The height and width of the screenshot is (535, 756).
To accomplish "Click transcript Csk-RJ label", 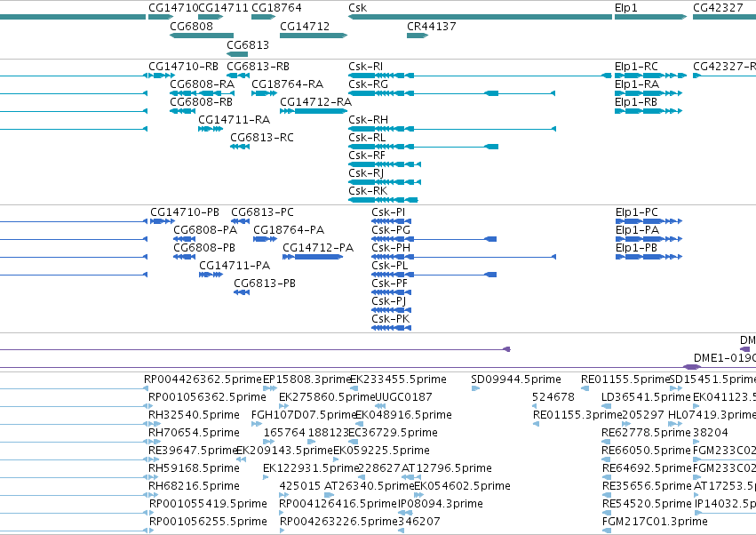I will 366,173.
